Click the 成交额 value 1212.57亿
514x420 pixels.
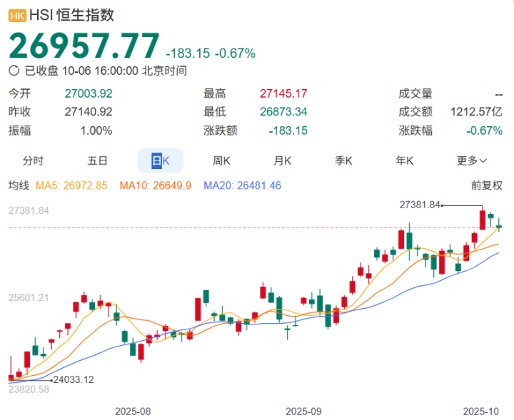(x=476, y=112)
